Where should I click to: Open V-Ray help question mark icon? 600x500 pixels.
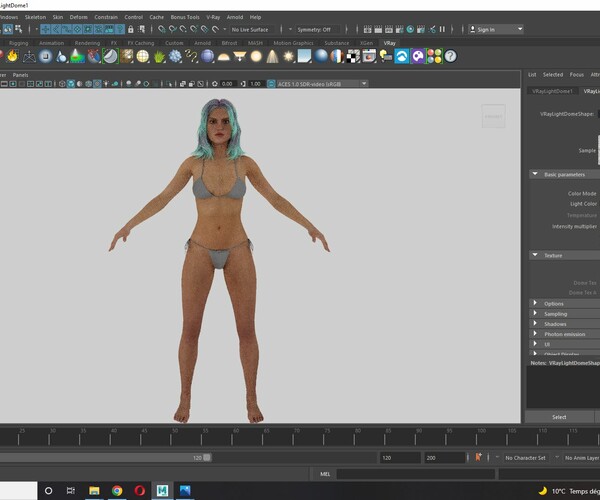click(450, 56)
